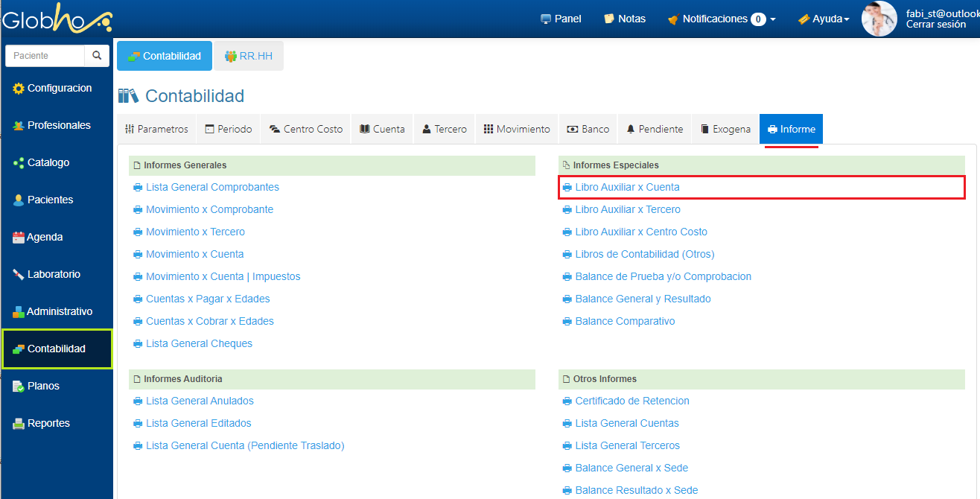Select the Centro Costo tab
Screen dimensions: 980x499
click(x=306, y=129)
